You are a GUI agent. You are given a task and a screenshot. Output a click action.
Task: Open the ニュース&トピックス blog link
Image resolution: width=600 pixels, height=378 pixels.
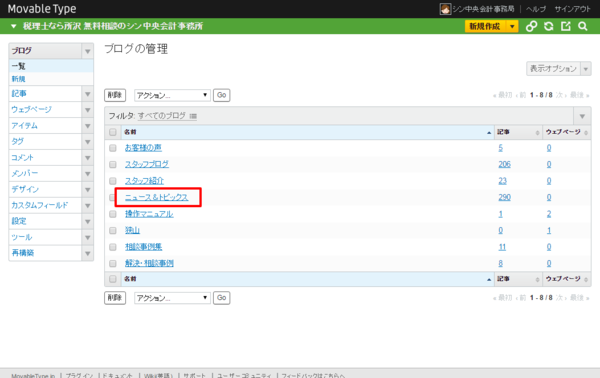click(x=157, y=197)
